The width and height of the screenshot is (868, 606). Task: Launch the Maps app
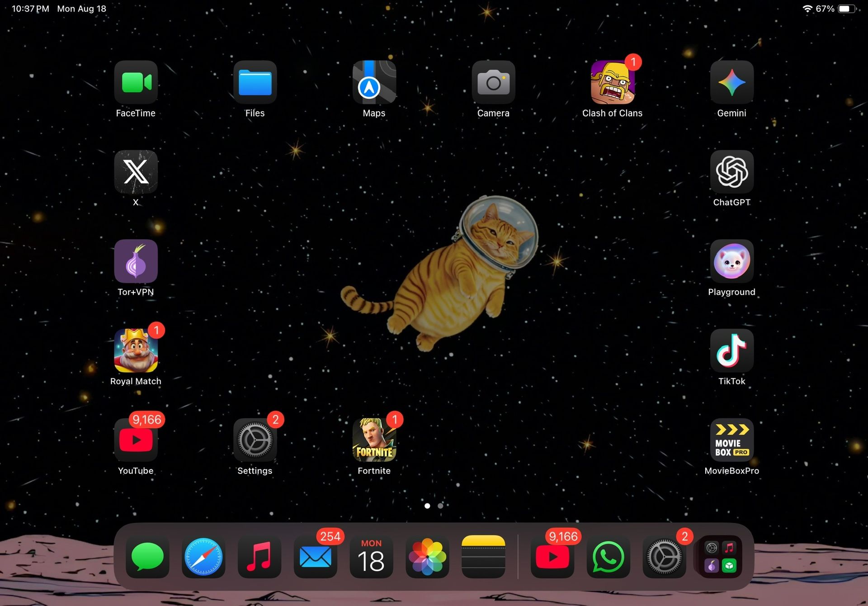374,82
